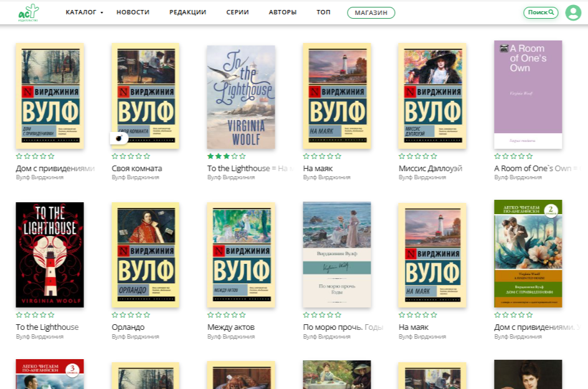Click the star rating under Между актов

tap(227, 315)
